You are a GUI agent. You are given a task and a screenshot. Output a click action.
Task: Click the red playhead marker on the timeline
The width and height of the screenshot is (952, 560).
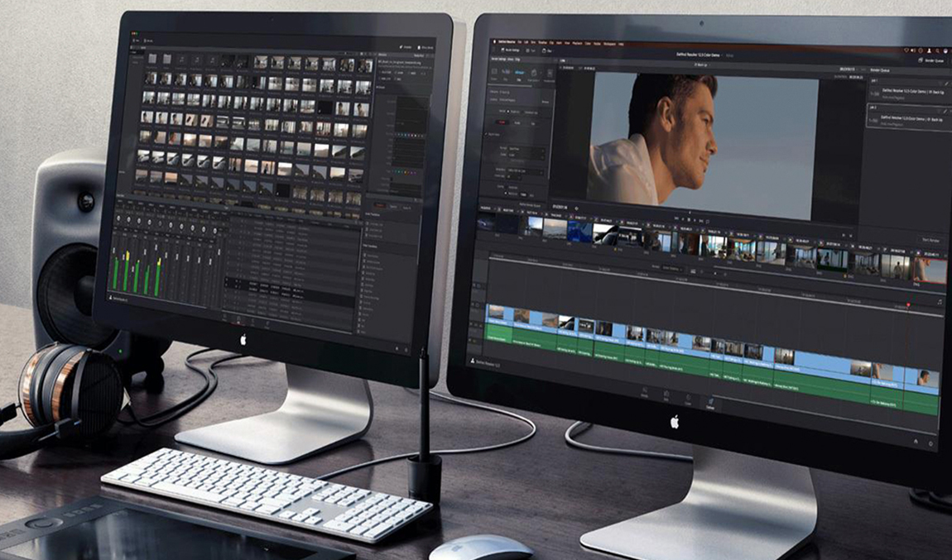(908, 304)
